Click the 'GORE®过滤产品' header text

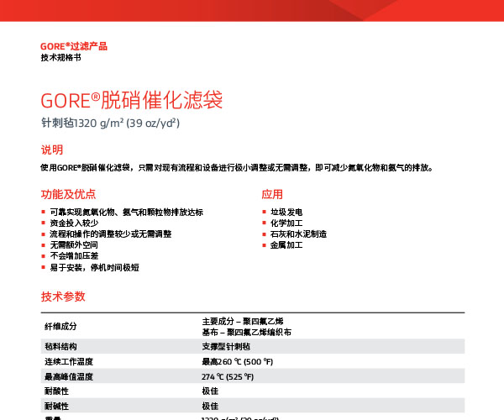(74, 46)
